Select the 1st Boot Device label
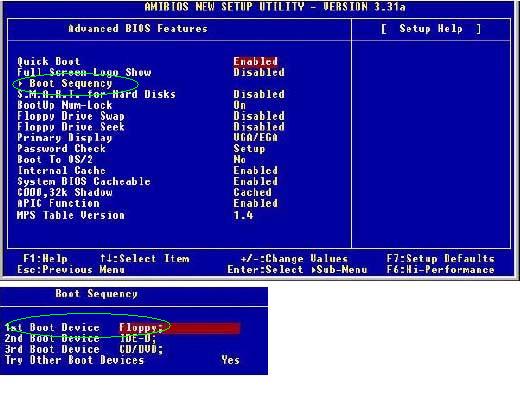520x400 pixels. [x=52, y=328]
